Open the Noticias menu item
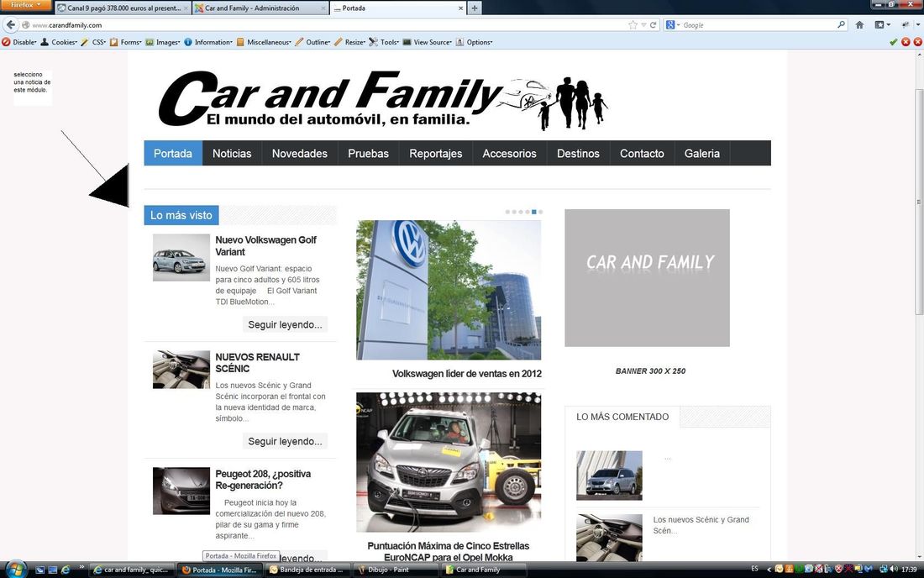Screen dimensions: 924x578 tap(232, 153)
